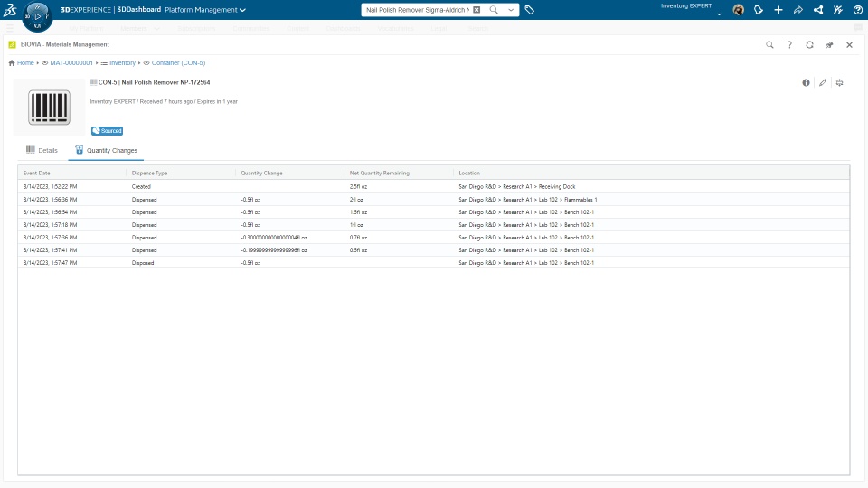Expand search options dropdown arrow
Viewport: 868px width, 488px height.
[x=511, y=10]
